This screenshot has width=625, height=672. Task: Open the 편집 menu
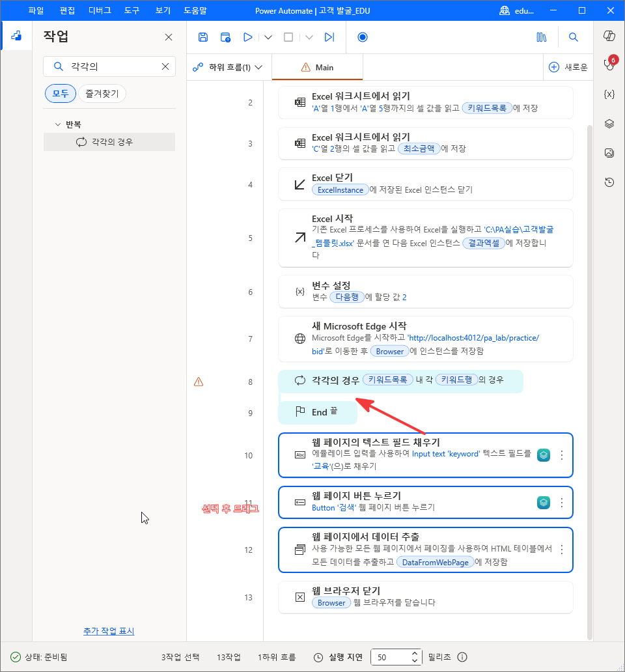coord(67,10)
